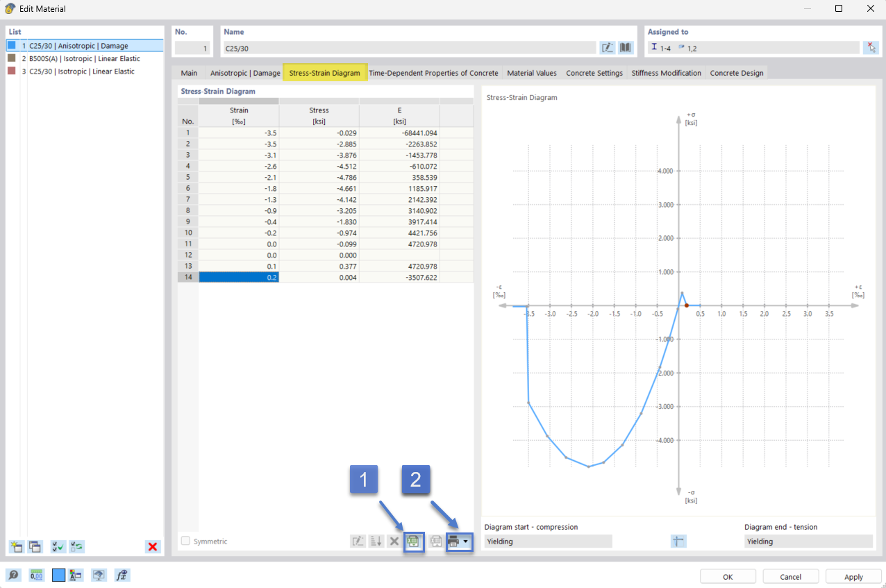
Task: Apply the material changes
Action: (x=853, y=576)
